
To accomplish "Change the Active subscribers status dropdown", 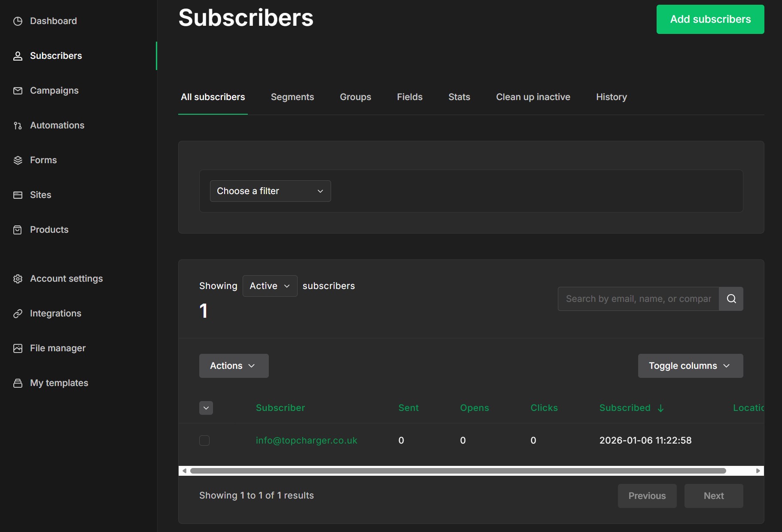I will [269, 286].
